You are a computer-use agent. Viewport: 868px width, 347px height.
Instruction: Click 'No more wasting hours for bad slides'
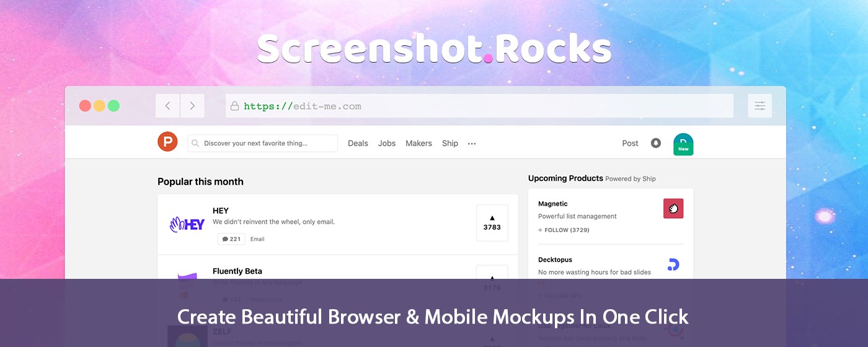point(595,272)
